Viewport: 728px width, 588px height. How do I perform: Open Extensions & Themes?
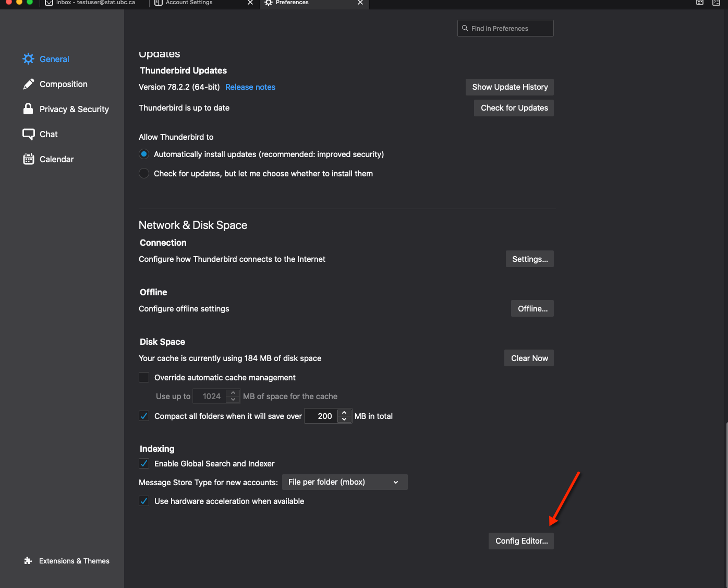tap(67, 561)
